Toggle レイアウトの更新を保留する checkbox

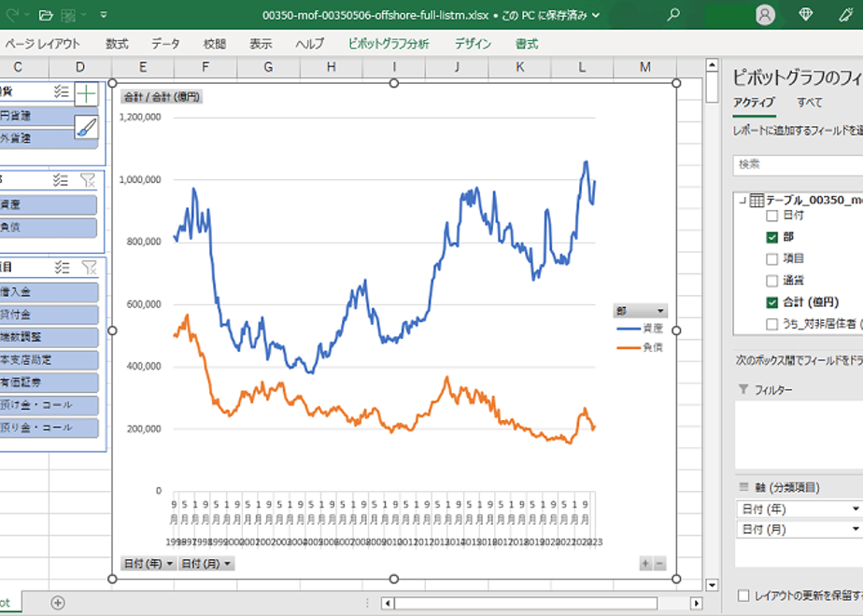point(743,595)
